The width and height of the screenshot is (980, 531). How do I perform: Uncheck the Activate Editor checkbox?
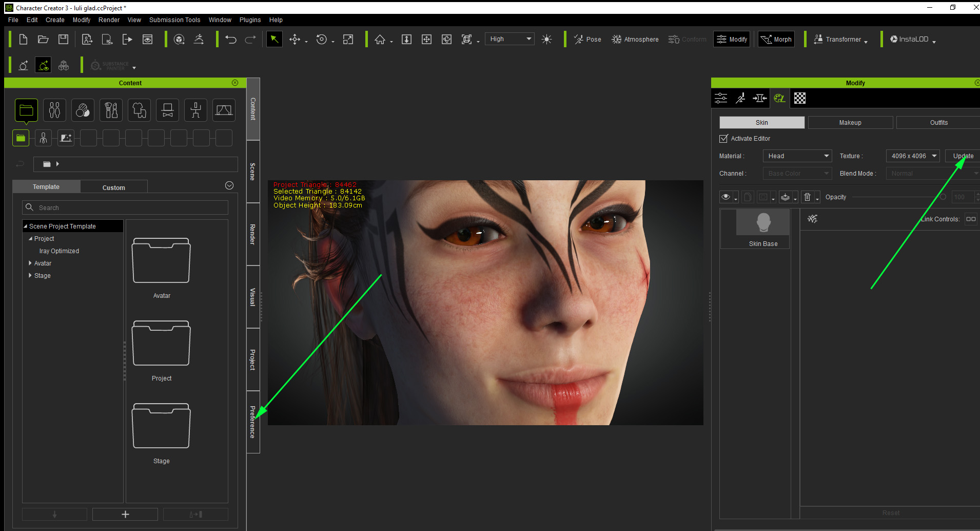(x=723, y=139)
